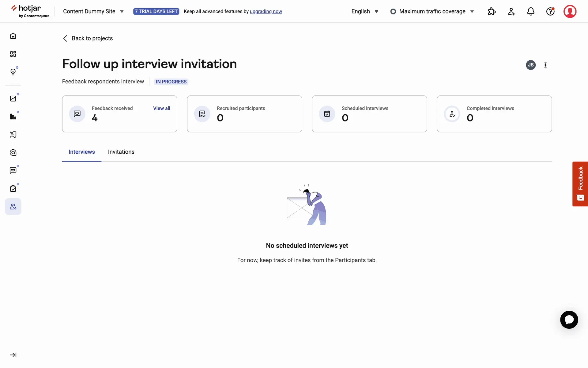Viewport: 588px width, 368px height.
Task: Open the English language dropdown
Action: pyautogui.click(x=365, y=11)
